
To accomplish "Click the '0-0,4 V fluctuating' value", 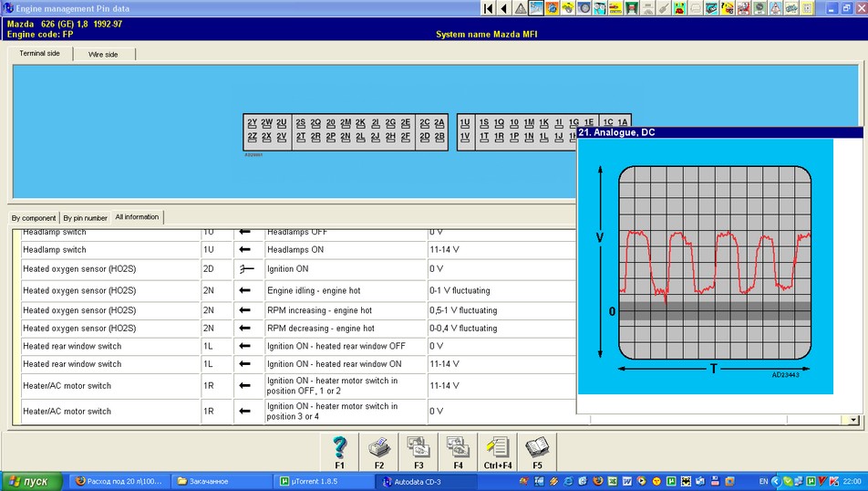I will (463, 329).
